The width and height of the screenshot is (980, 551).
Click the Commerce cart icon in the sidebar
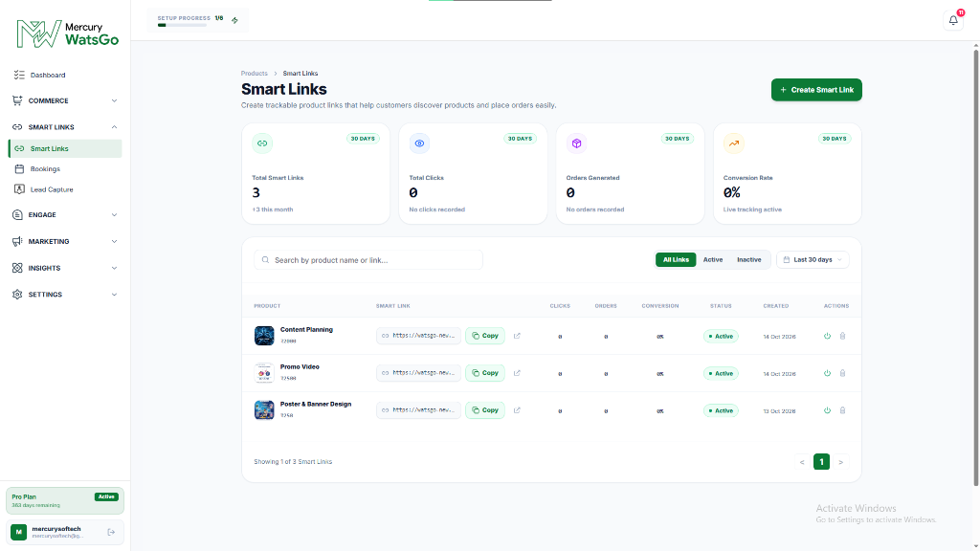pyautogui.click(x=17, y=100)
